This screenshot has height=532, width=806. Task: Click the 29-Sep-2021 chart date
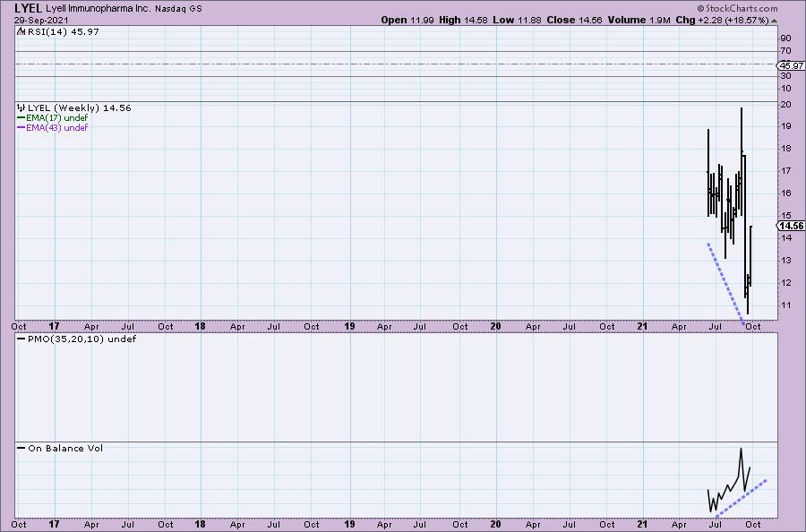(x=41, y=21)
